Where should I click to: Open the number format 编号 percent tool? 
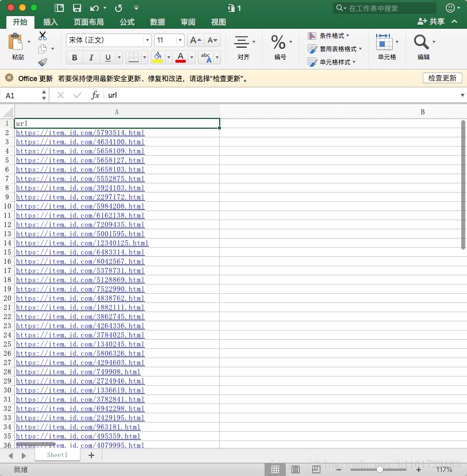278,42
